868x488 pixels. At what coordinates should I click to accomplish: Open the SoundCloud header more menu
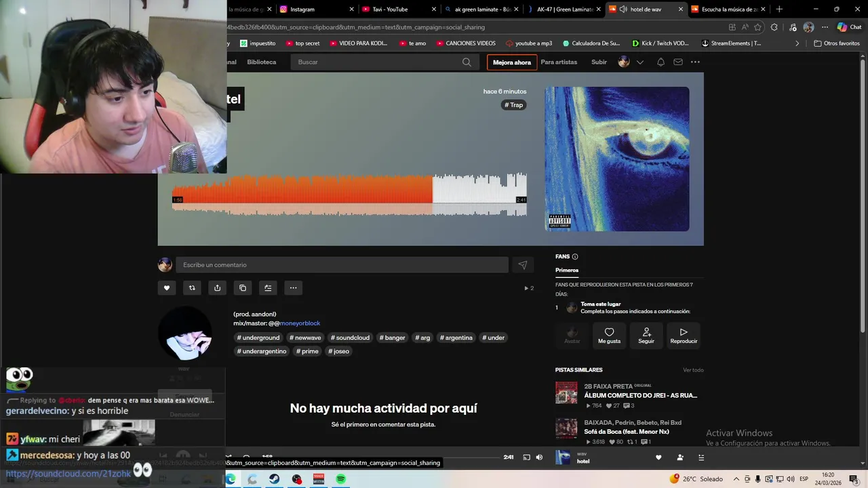tap(695, 62)
